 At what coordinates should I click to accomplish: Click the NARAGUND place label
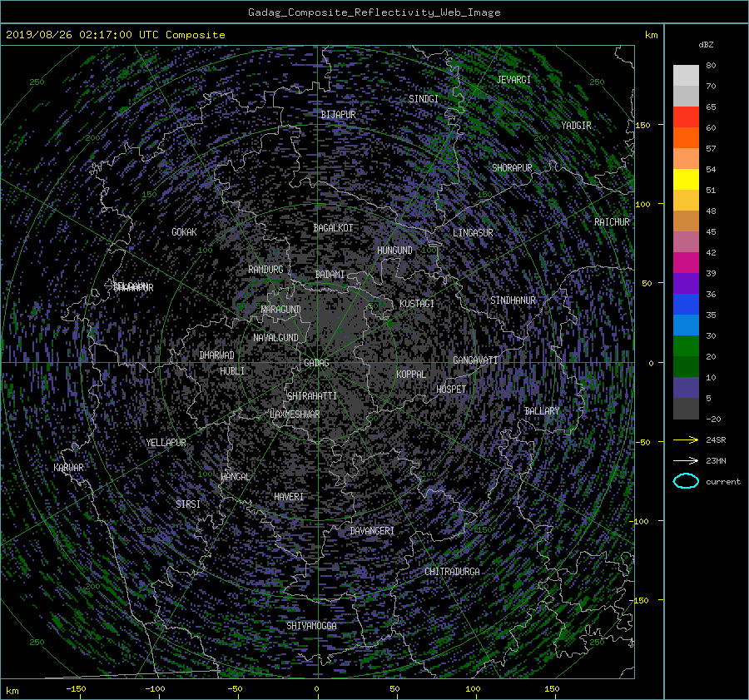[281, 310]
